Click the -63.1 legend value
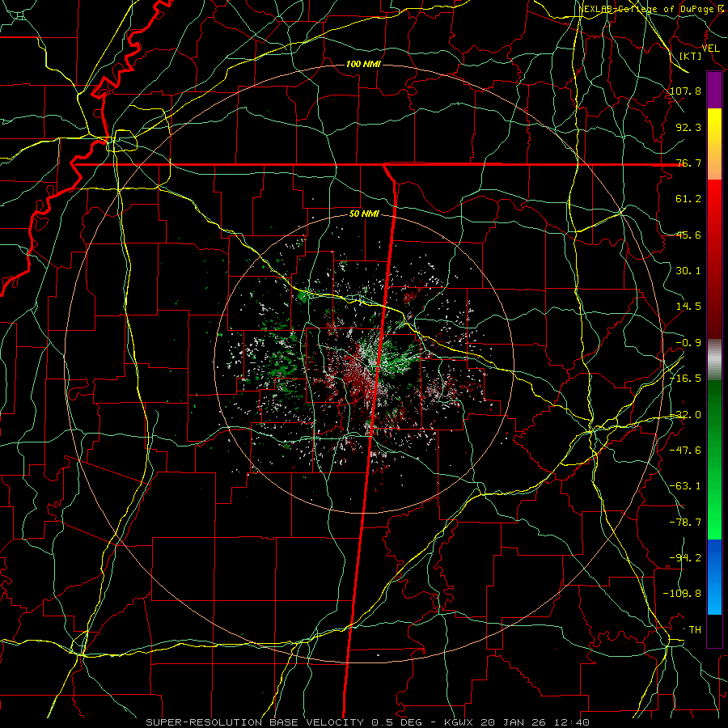The image size is (728, 728). 686,486
